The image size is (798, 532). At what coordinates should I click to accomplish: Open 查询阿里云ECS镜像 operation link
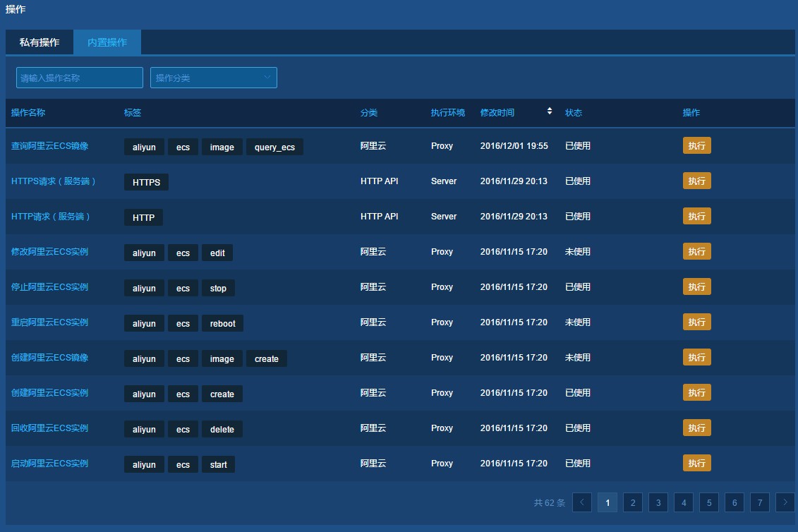coord(50,146)
